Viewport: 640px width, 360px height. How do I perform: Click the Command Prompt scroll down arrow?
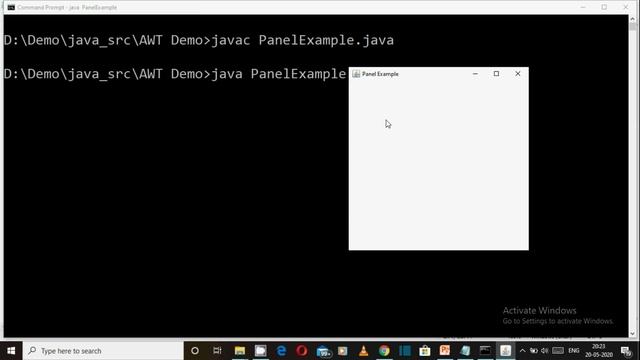pos(633,333)
